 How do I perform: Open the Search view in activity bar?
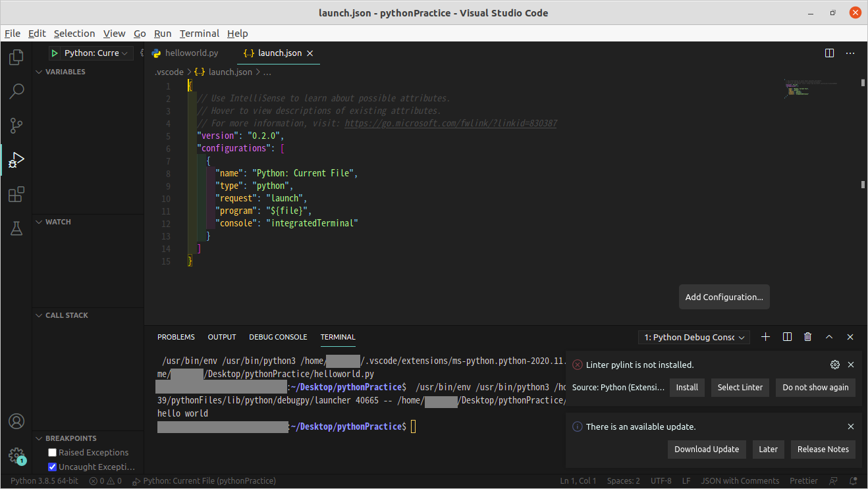(x=16, y=91)
